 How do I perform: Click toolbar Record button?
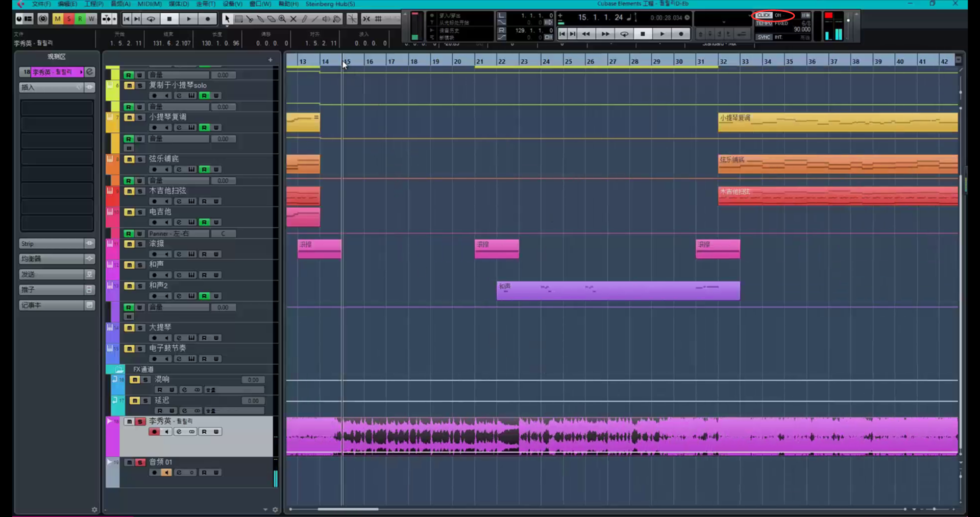[208, 19]
